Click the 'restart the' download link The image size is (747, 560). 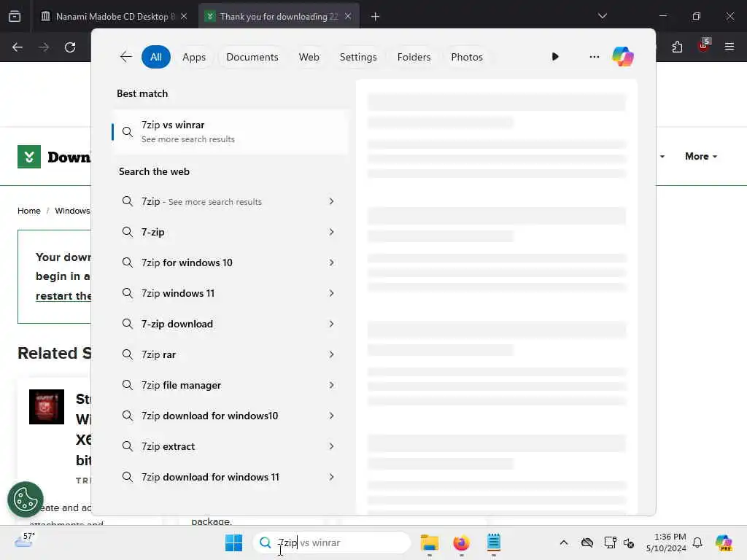coord(63,296)
